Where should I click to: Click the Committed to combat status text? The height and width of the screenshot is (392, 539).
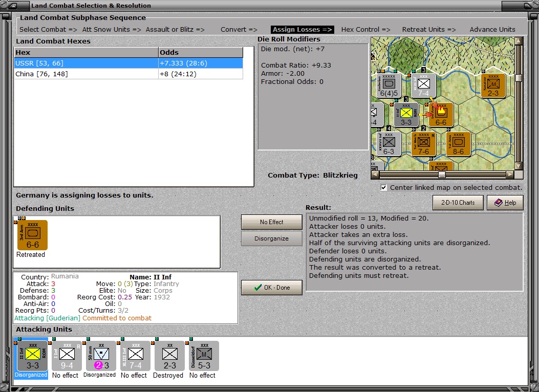tap(117, 318)
